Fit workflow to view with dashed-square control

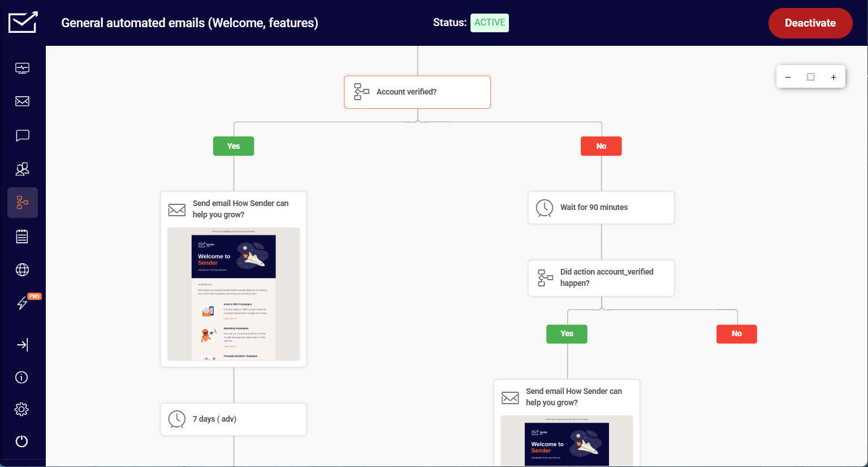click(x=810, y=76)
